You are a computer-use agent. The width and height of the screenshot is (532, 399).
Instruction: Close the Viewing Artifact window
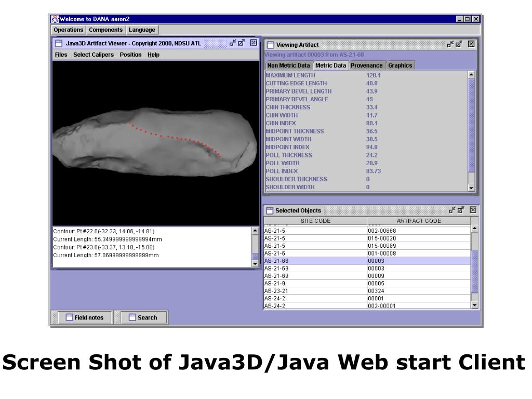tap(471, 44)
